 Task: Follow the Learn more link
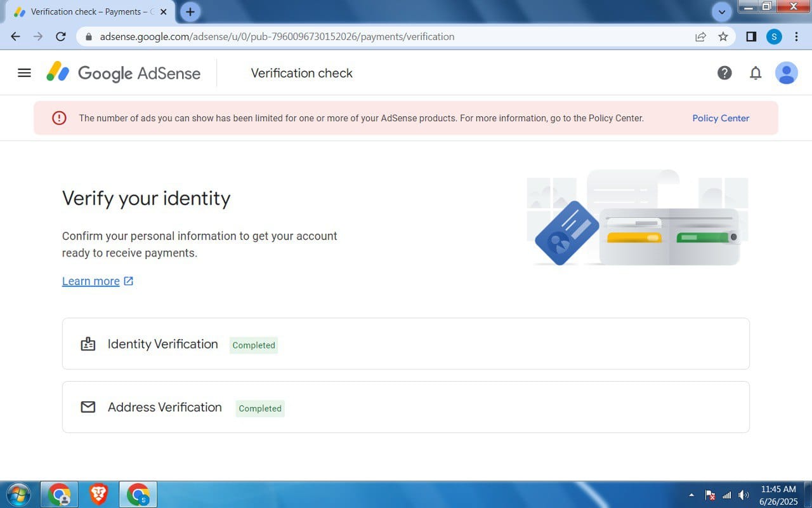[x=98, y=281]
